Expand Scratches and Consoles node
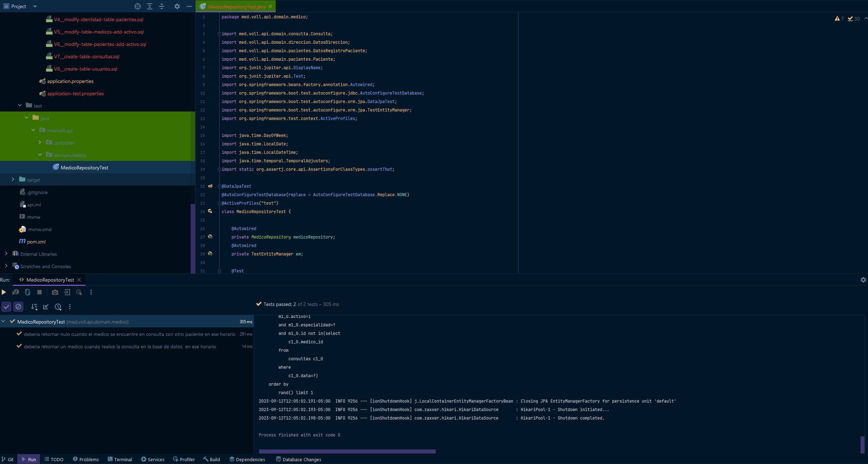Viewport: 868px width, 464px height. pyautogui.click(x=6, y=266)
